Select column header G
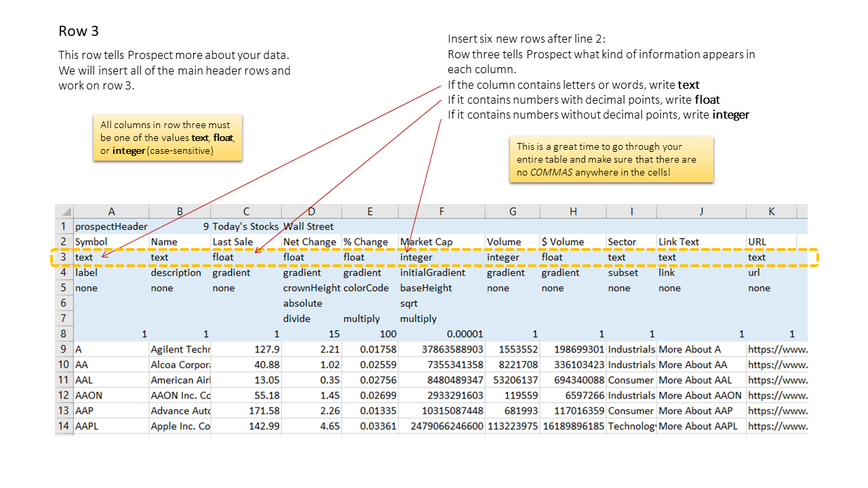 point(512,211)
